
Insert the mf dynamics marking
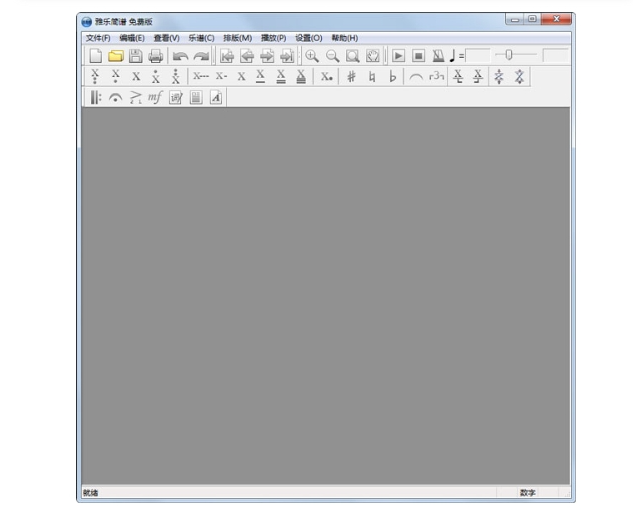(x=155, y=97)
